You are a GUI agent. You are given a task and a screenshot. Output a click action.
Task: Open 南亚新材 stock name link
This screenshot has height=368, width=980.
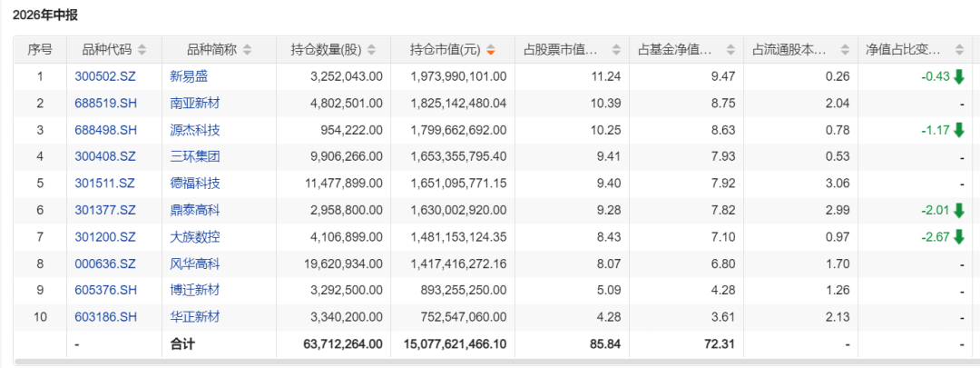195,104
